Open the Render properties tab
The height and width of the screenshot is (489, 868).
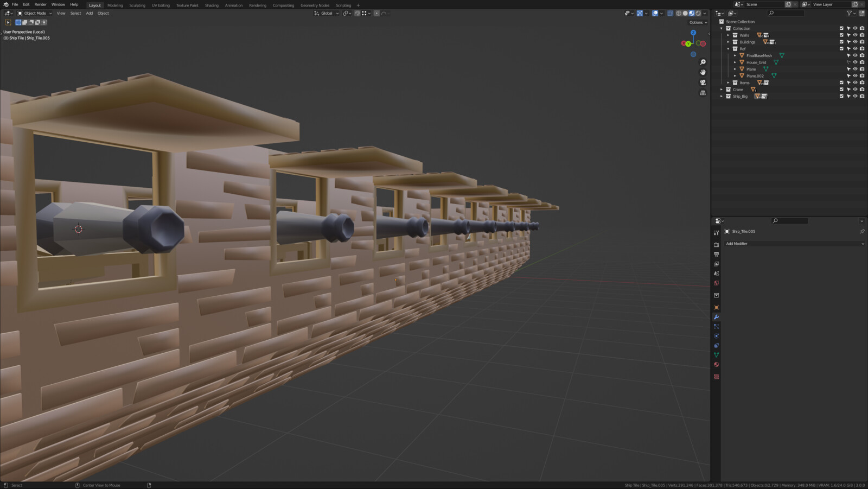(x=716, y=245)
